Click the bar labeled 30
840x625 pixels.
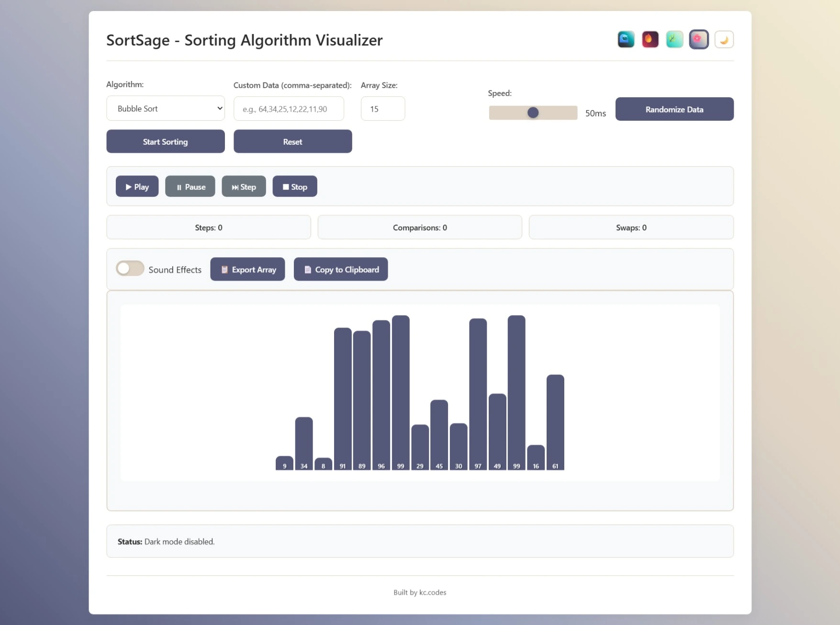click(x=459, y=447)
